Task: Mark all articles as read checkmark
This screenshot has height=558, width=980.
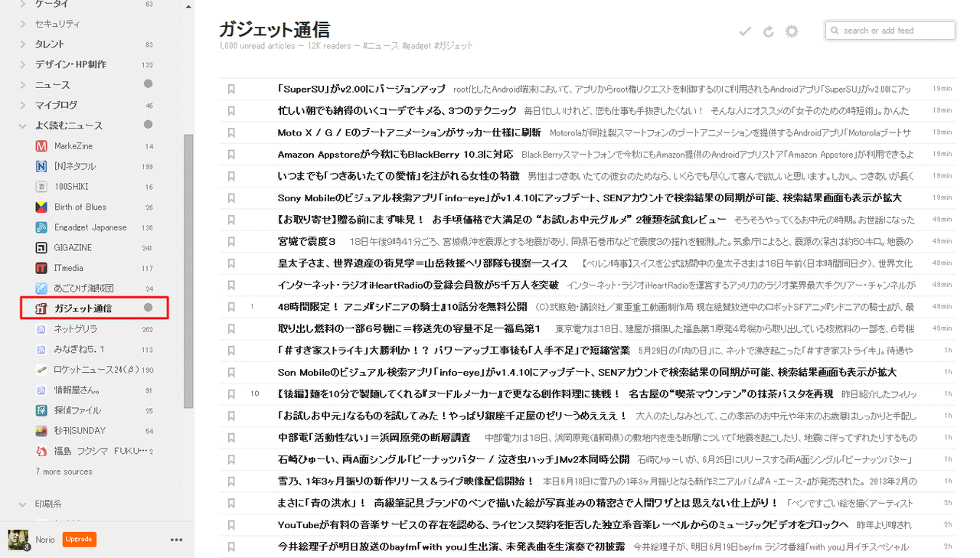Action: pos(745,31)
